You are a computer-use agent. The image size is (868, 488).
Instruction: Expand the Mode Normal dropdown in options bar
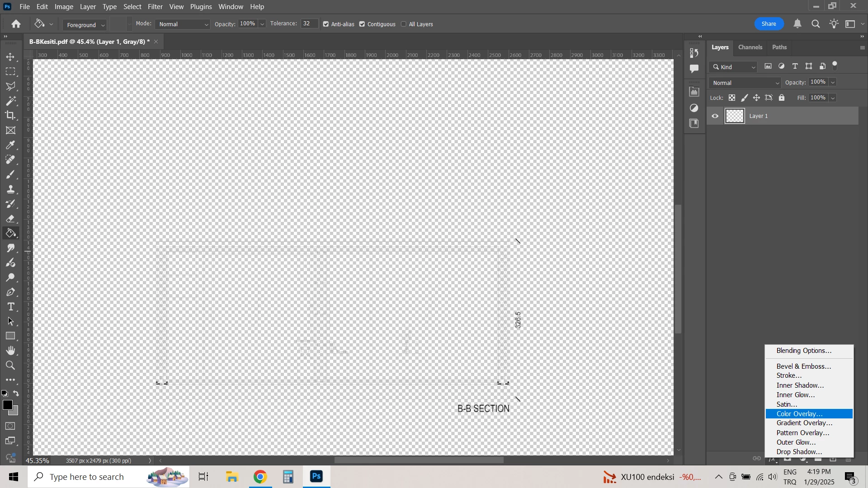click(183, 24)
